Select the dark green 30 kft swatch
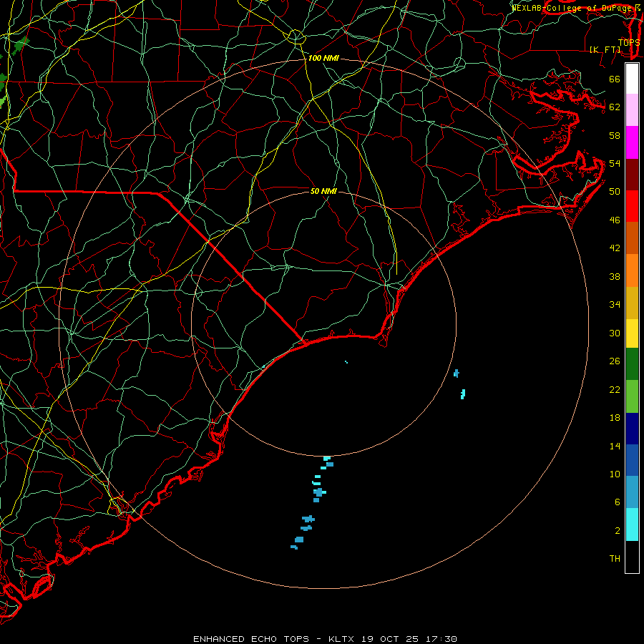 click(632, 364)
